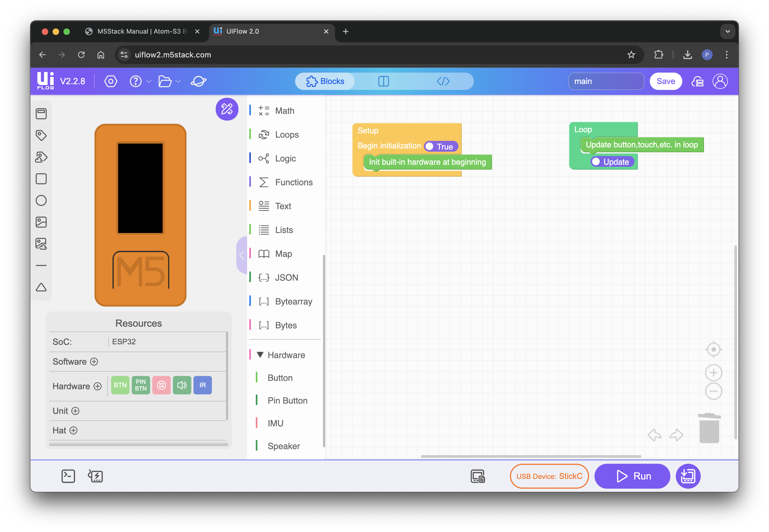
Task: Click the pink IMU hardware chip
Action: tap(161, 385)
